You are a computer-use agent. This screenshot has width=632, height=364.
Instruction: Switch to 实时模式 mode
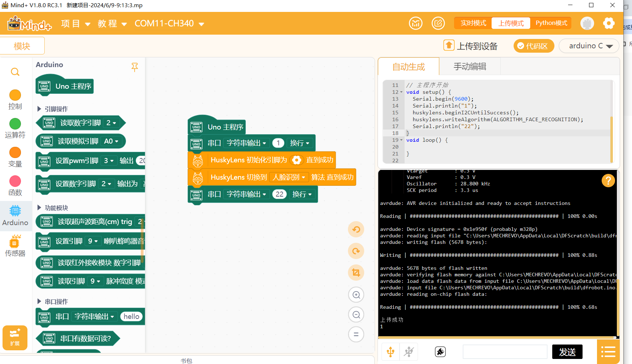pyautogui.click(x=473, y=23)
